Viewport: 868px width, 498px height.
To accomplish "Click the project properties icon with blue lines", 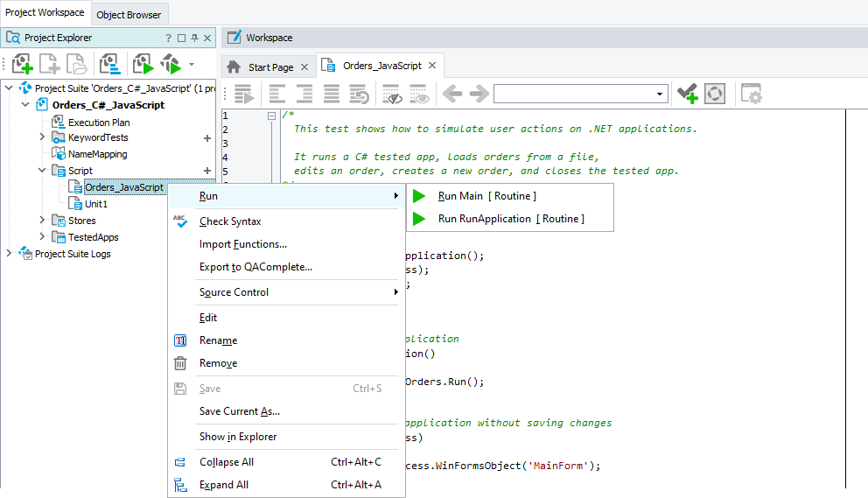I will click(109, 64).
